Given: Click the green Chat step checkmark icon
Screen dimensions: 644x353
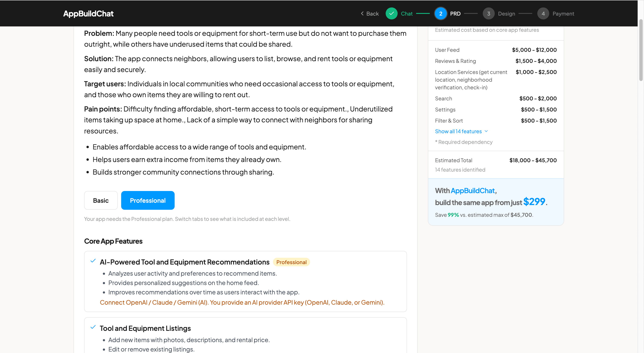Looking at the screenshot, I should (x=391, y=13).
